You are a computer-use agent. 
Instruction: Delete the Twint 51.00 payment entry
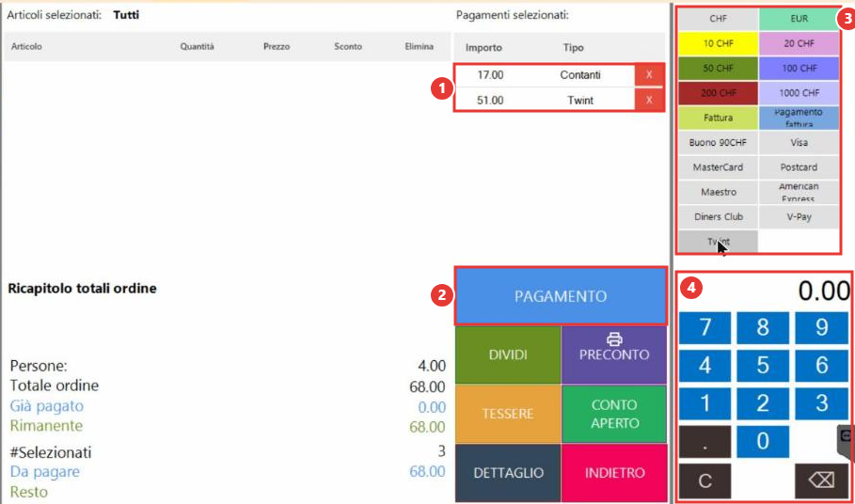649,100
